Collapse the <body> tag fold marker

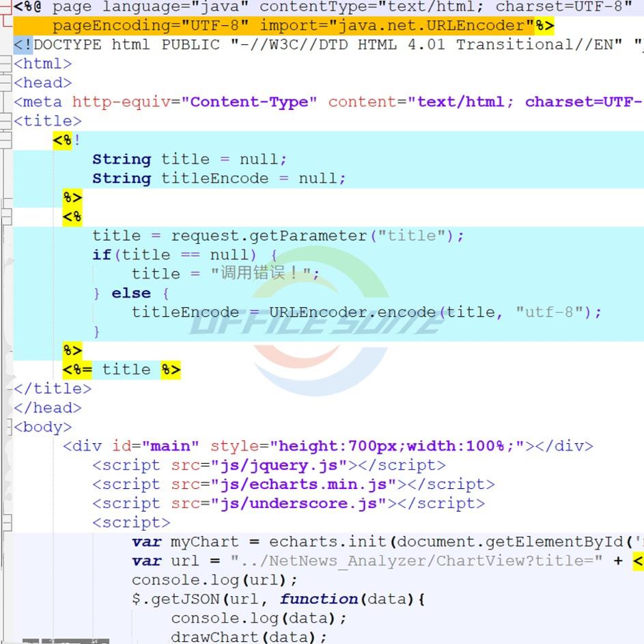point(9,427)
